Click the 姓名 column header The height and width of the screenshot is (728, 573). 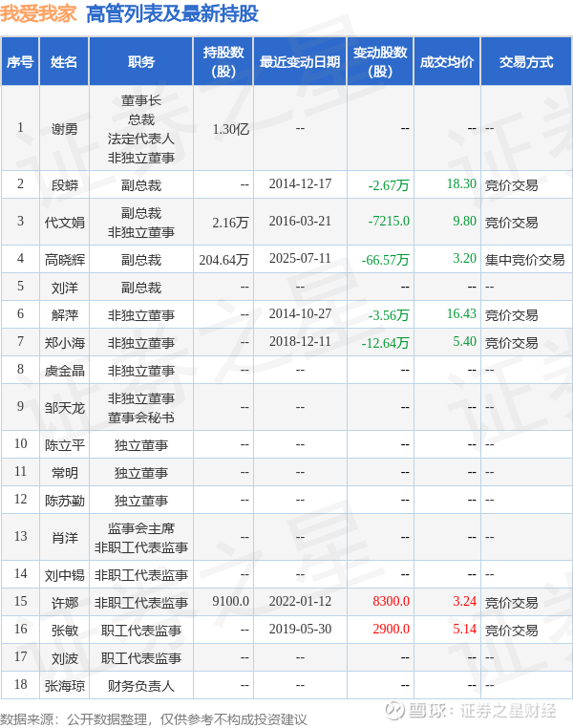coord(64,62)
